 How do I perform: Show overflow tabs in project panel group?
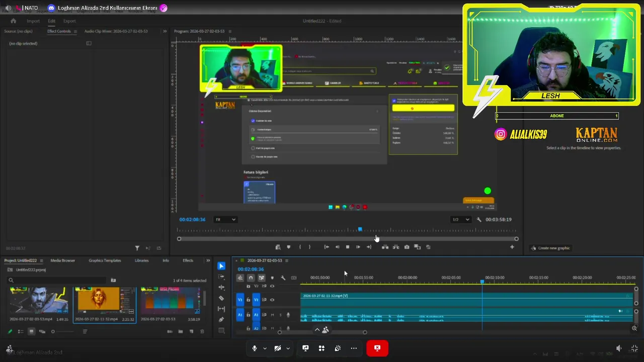point(208,260)
